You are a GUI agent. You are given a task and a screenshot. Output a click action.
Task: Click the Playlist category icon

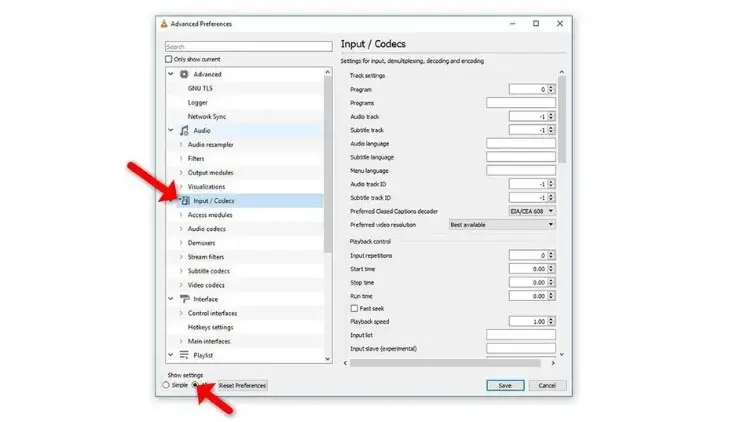tap(184, 355)
